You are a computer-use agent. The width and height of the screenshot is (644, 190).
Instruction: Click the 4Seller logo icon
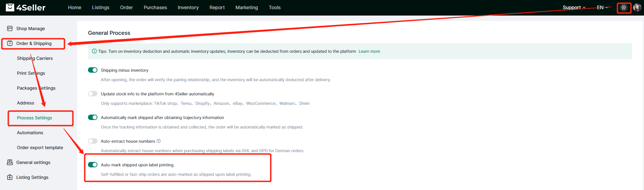10,7
